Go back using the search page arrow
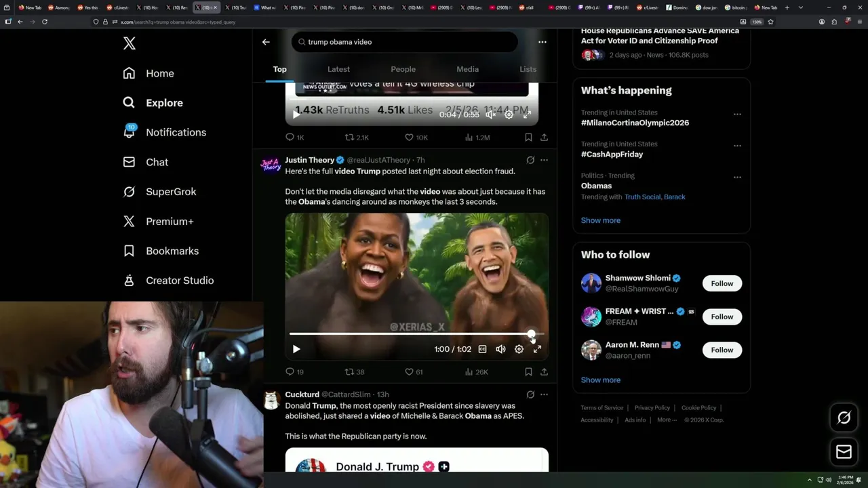Image resolution: width=868 pixels, height=488 pixels. point(266,42)
